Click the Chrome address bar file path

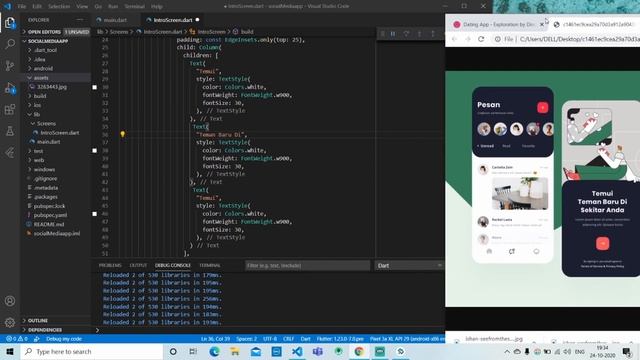pos(580,39)
